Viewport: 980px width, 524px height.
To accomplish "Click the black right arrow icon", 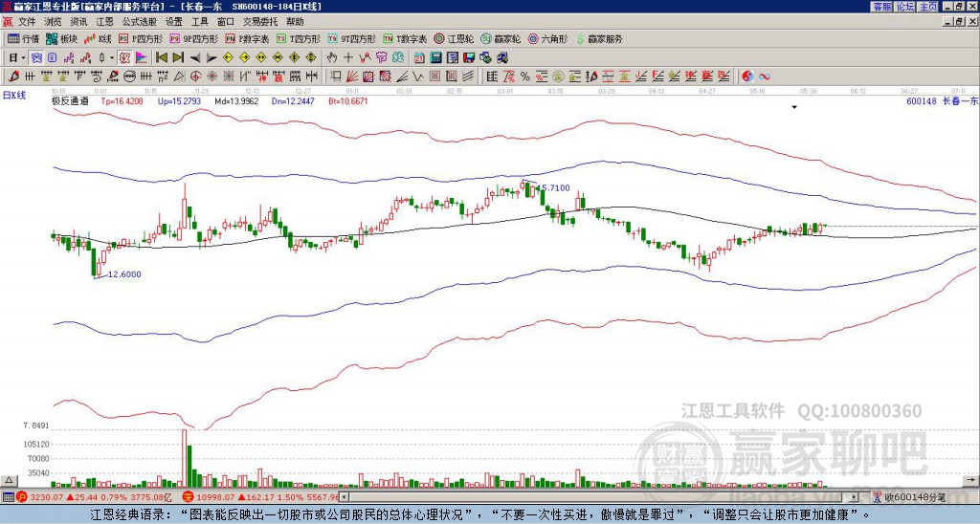I will tap(212, 57).
